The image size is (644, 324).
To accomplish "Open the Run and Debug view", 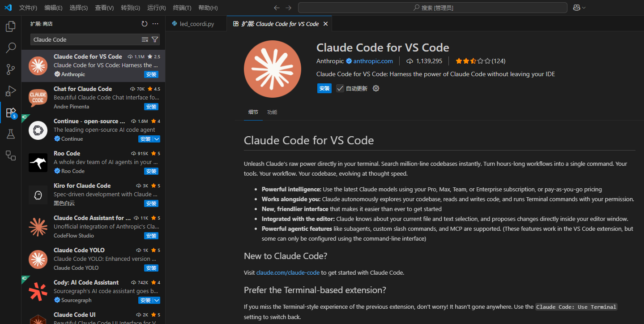I will 11,91.
